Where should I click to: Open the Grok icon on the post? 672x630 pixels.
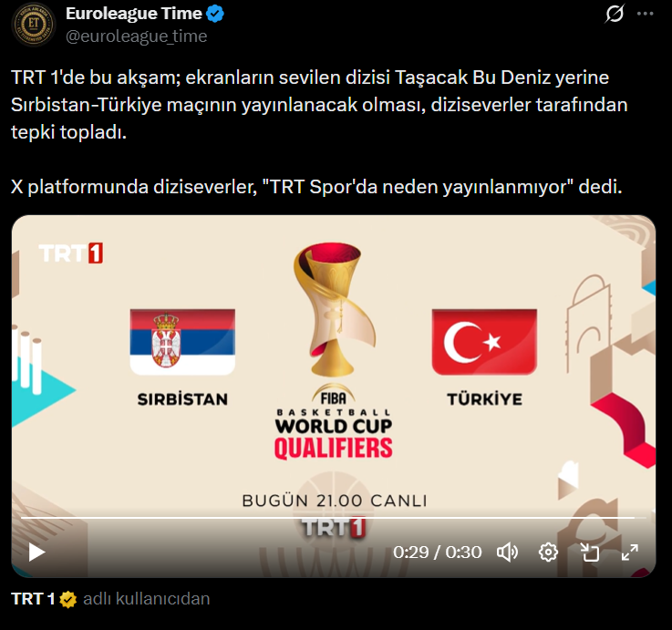(x=615, y=14)
